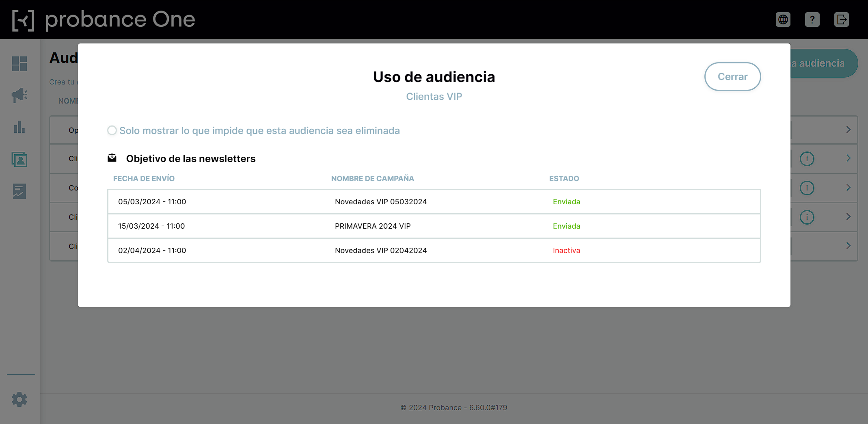
Task: Click campaign 'Novedades VIP 02042024'
Action: pos(381,251)
